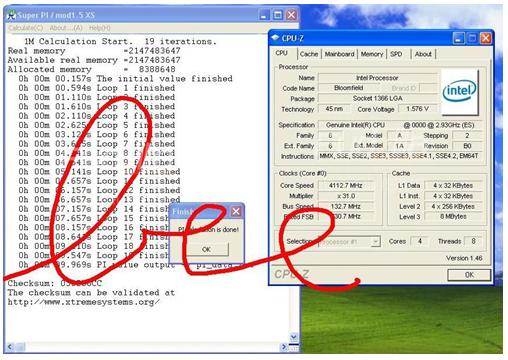Click OK in the Finish dialog
Screen dimensions: 508x360
(206, 249)
